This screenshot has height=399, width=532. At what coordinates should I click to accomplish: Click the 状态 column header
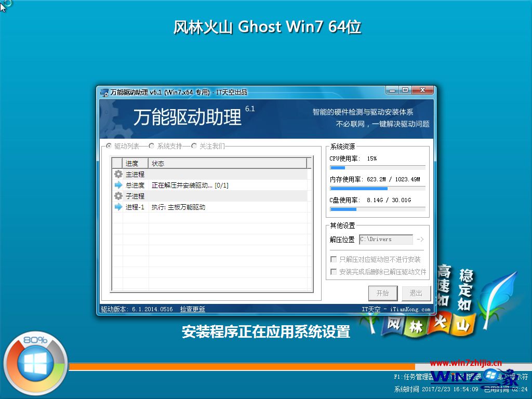228,163
